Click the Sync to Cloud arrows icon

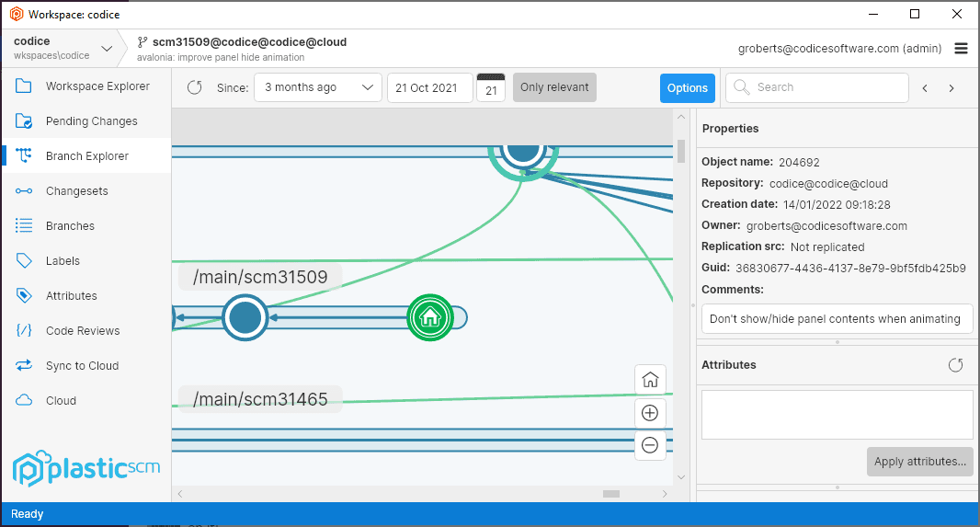pyautogui.click(x=24, y=366)
